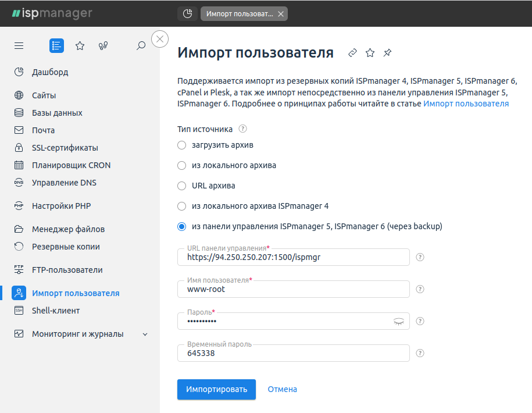Open Почта section
532x413 pixels.
click(x=43, y=130)
